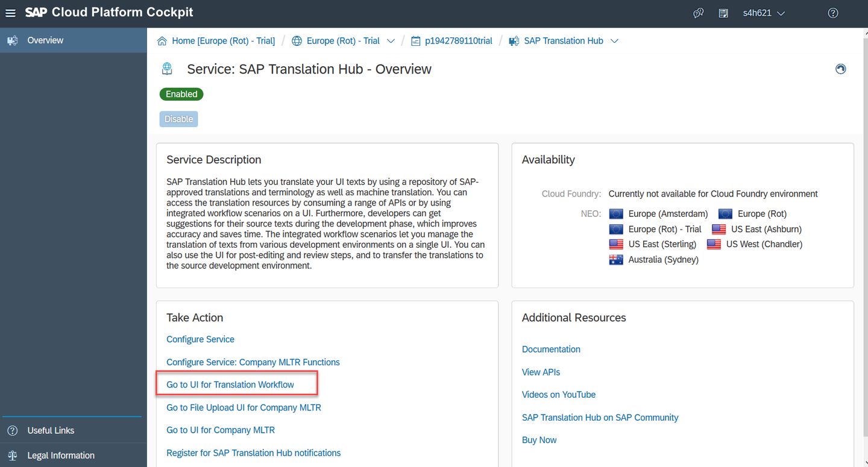
Task: Click the Availability heading
Action: point(548,160)
